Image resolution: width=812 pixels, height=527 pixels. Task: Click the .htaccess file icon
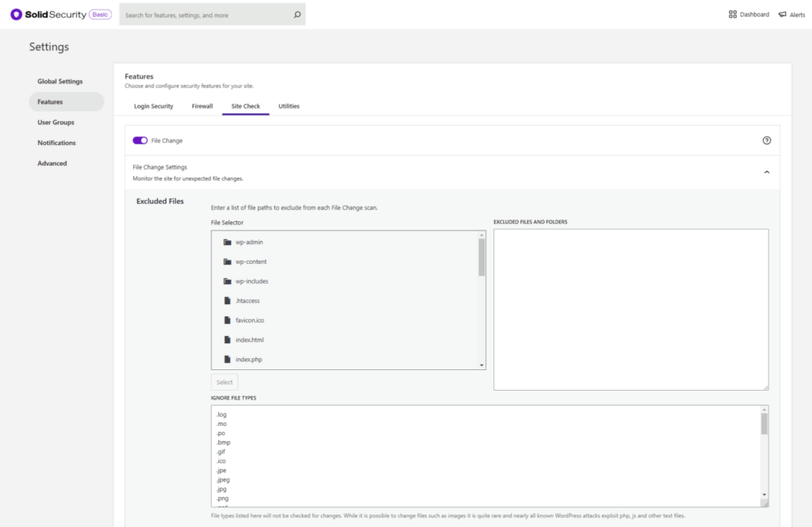[x=228, y=301]
